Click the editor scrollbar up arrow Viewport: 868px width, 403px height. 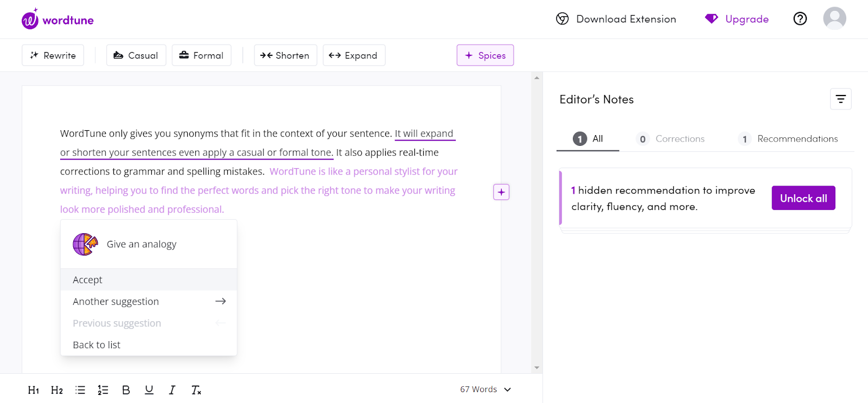tap(537, 78)
